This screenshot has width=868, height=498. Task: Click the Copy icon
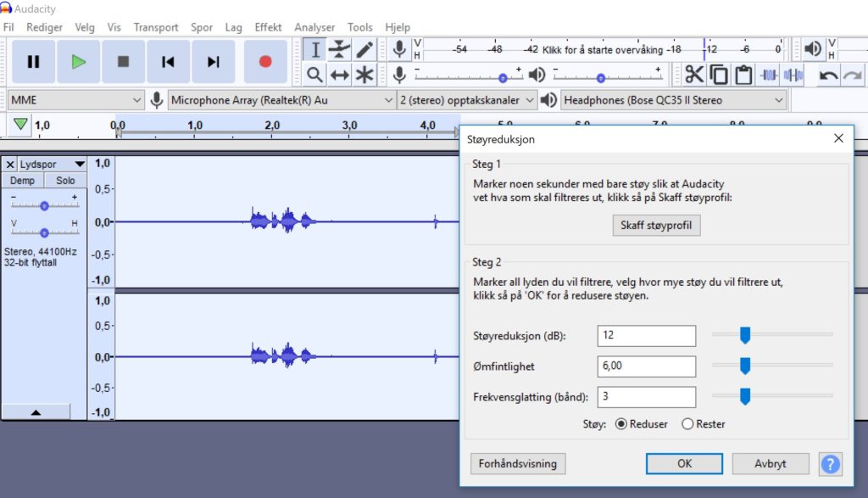pyautogui.click(x=719, y=74)
